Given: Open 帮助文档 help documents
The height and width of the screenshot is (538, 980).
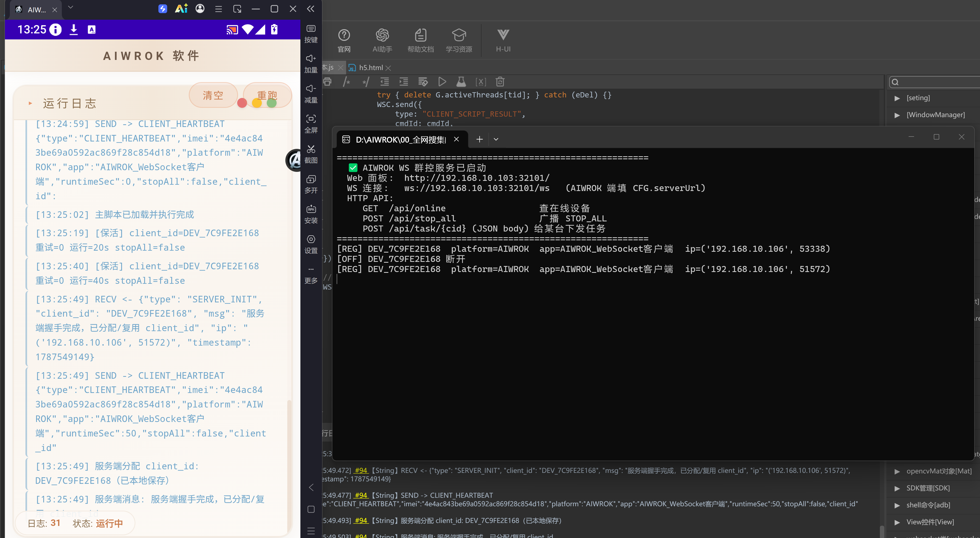Looking at the screenshot, I should (421, 41).
